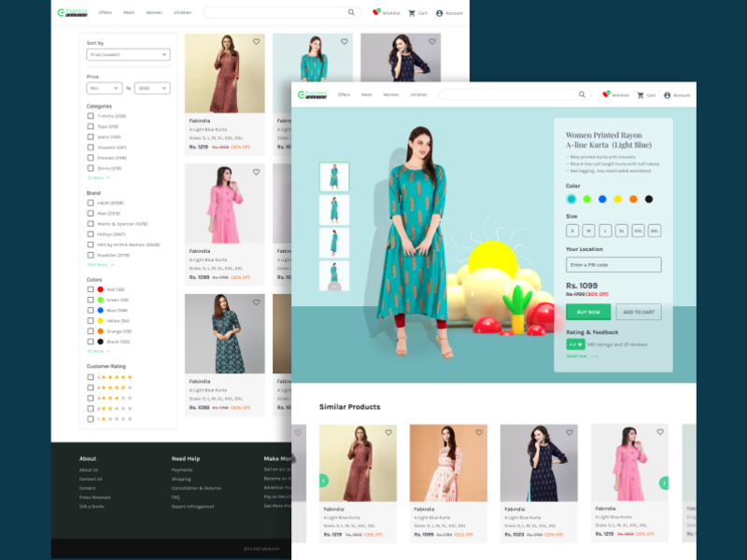Favorite the pink kurta in listing grid
Screen dimensions: 747x560
(257, 172)
